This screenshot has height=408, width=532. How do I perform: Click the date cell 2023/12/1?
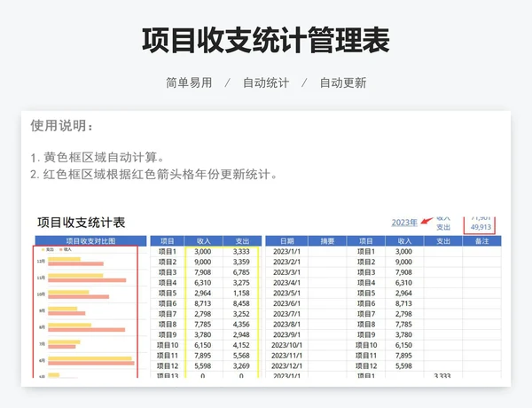point(286,366)
